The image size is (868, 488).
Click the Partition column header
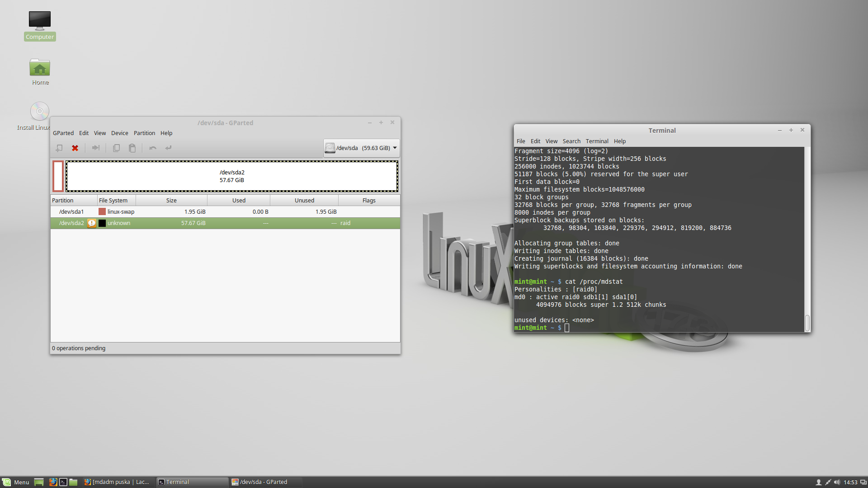pyautogui.click(x=74, y=200)
